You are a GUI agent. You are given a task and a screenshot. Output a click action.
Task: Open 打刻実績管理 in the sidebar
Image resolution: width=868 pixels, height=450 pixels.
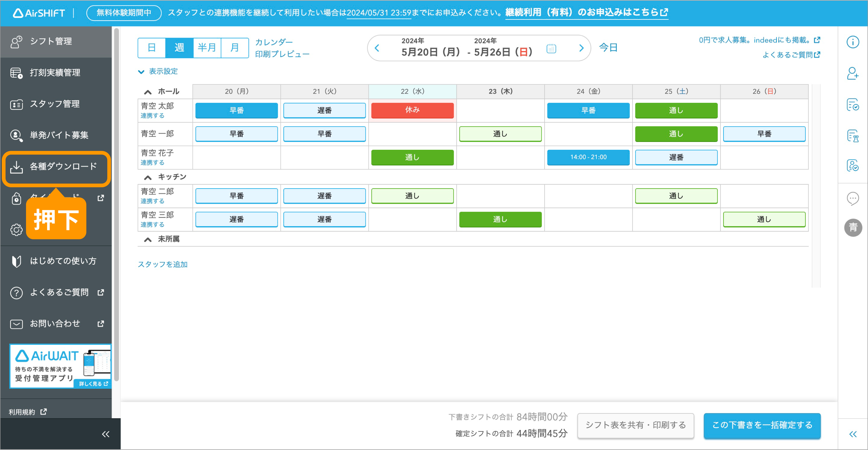point(56,73)
